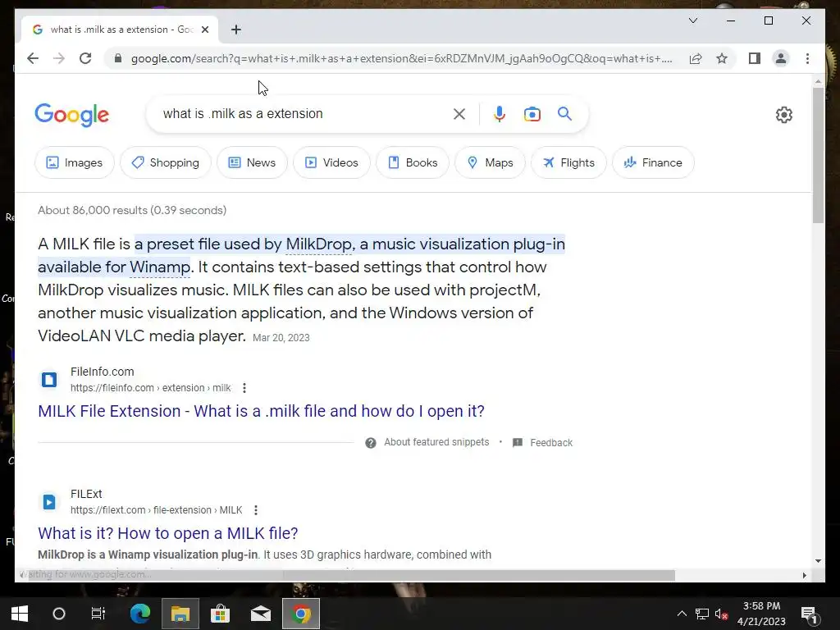This screenshot has height=630, width=840.
Task: Filter results by Videos
Action: 331,162
